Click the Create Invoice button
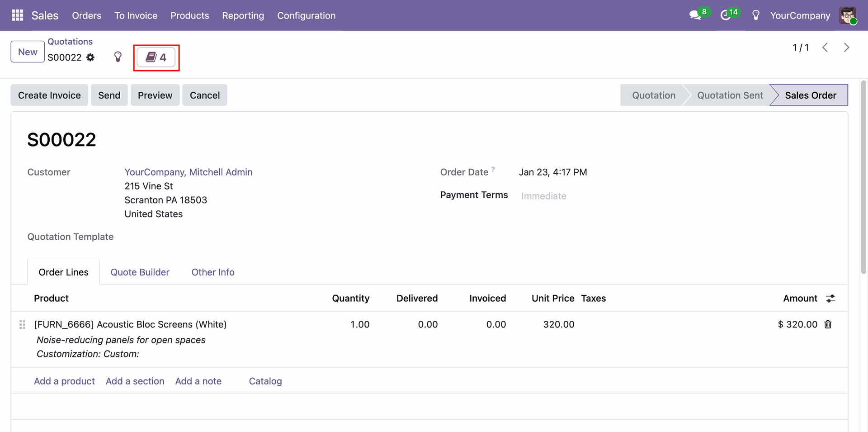Screen dimensions: 868x432 point(49,95)
